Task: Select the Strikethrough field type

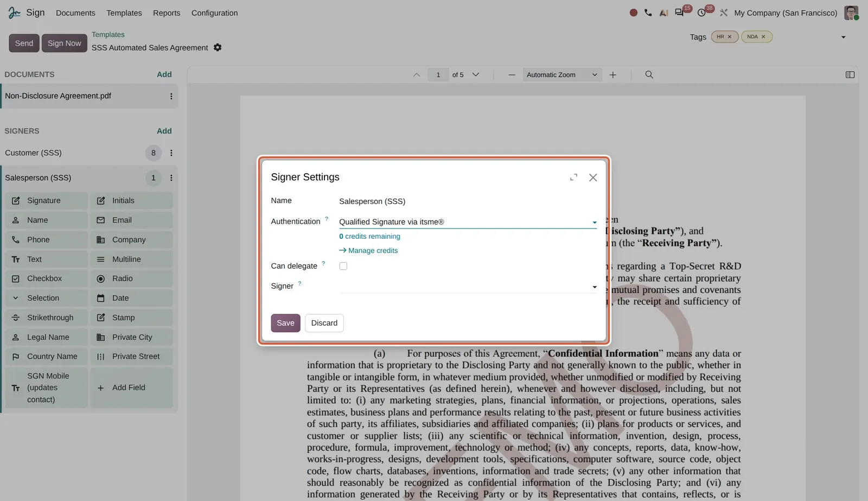Action: 46,318
